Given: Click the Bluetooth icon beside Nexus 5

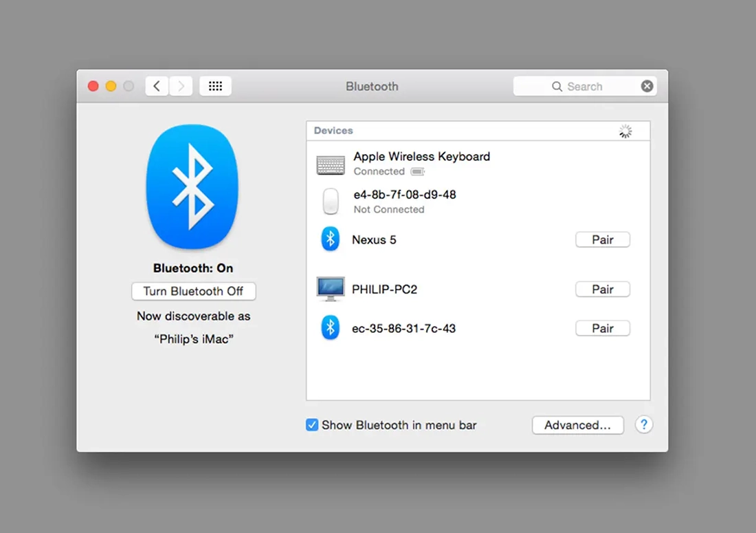Looking at the screenshot, I should point(331,239).
